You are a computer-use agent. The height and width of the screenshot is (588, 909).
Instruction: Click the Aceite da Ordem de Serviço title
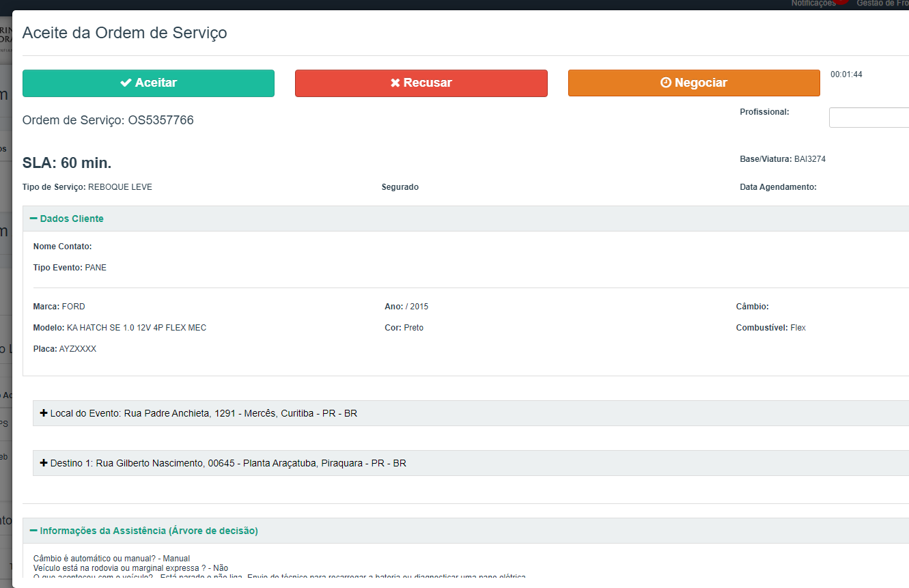[125, 32]
